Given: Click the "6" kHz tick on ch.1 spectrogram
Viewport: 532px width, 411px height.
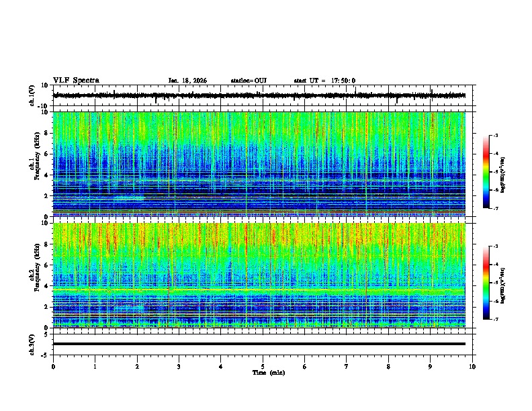Looking at the screenshot, I should pyautogui.click(x=47, y=154).
